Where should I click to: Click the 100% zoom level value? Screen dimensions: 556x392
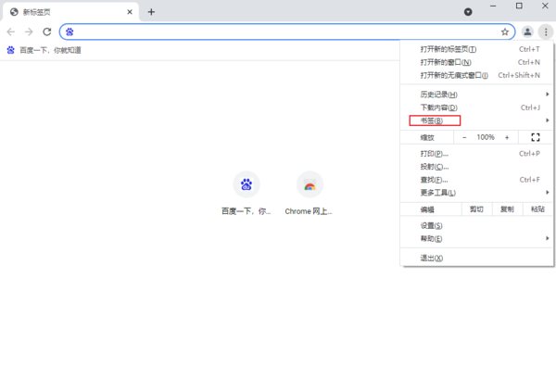486,137
